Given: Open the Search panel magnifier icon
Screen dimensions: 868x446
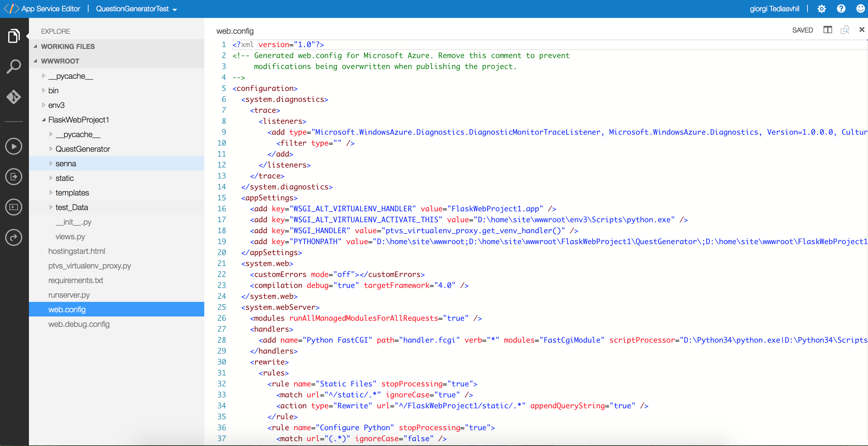Looking at the screenshot, I should 14,67.
